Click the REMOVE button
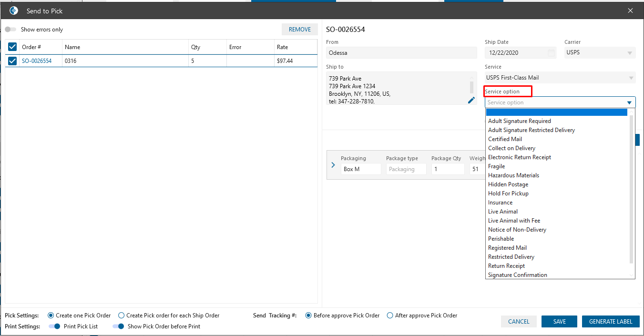The width and height of the screenshot is (644, 336). tap(300, 30)
